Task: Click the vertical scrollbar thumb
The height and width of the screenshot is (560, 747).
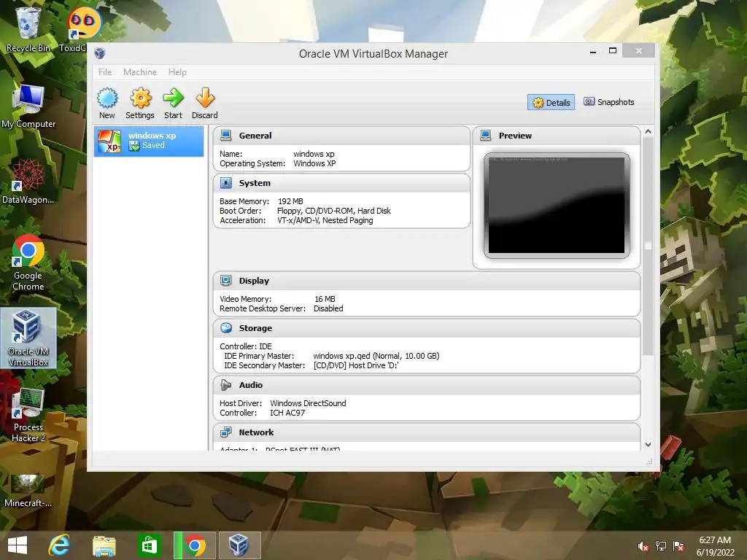Action: (648, 246)
